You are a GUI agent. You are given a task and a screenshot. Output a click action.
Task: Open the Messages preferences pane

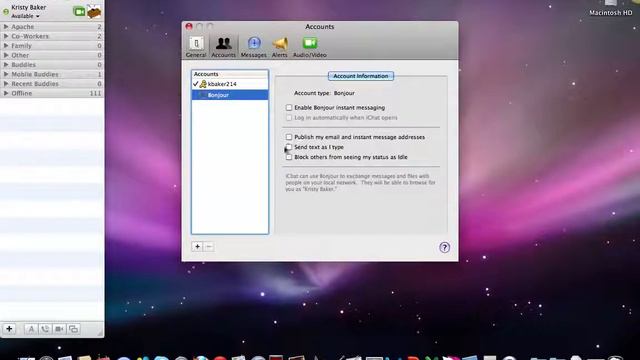[253, 47]
